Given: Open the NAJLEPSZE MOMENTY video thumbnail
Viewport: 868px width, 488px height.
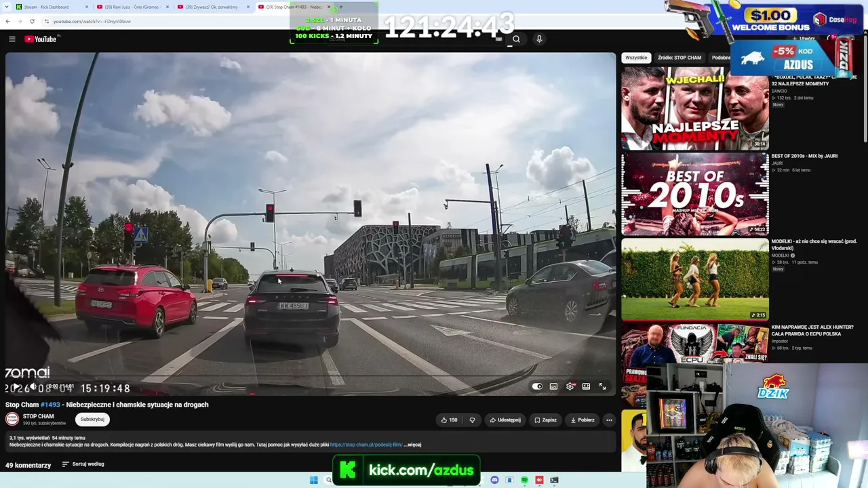Looking at the screenshot, I should (695, 108).
